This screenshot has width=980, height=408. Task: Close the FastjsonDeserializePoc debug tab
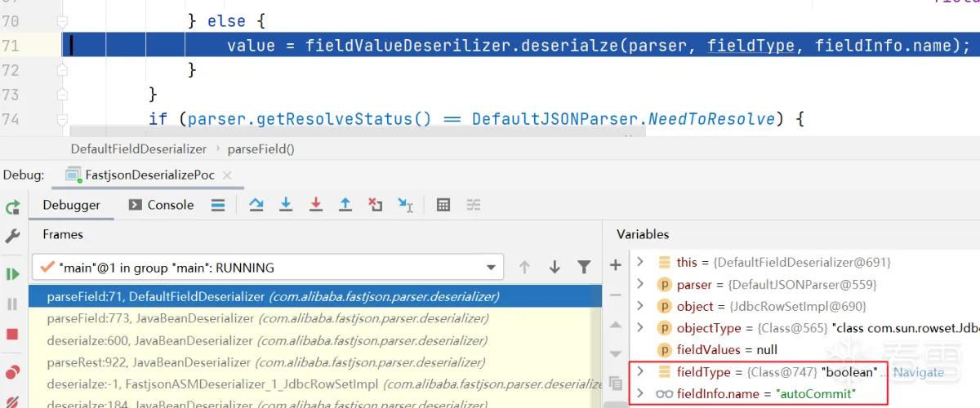click(227, 175)
